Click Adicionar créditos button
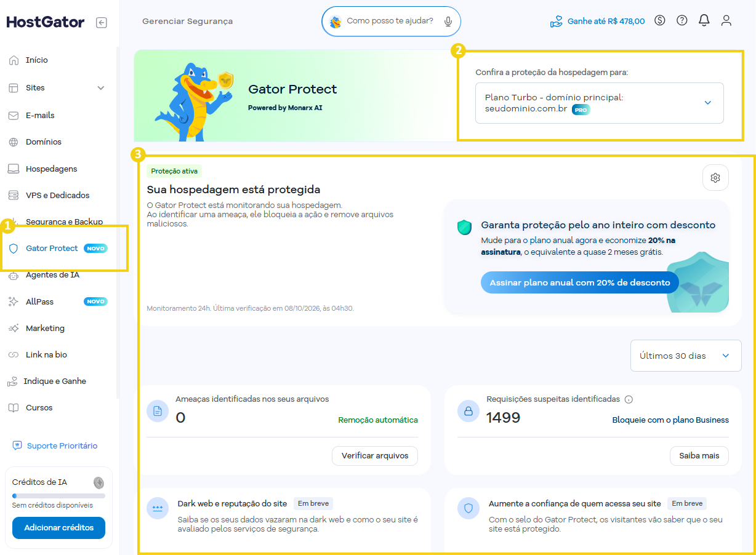The height and width of the screenshot is (555, 756). point(58,528)
